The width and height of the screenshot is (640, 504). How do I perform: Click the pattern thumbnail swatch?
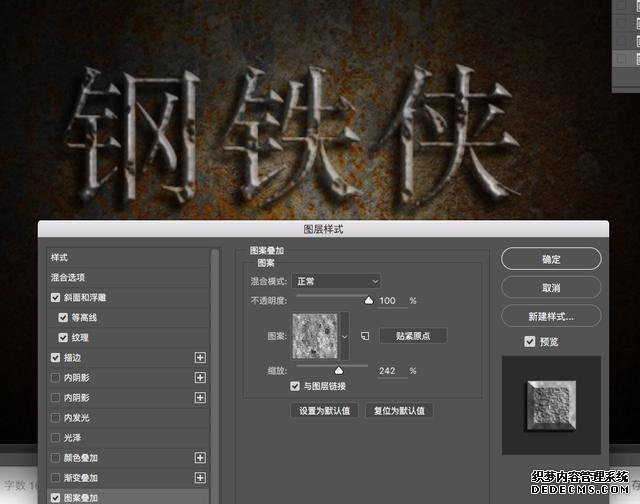pyautogui.click(x=315, y=336)
